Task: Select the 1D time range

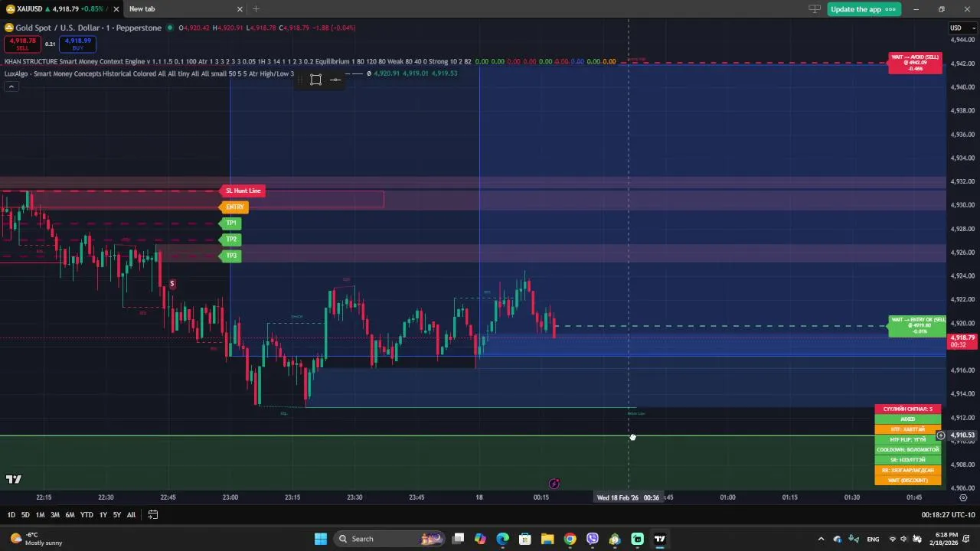Action: [11, 515]
